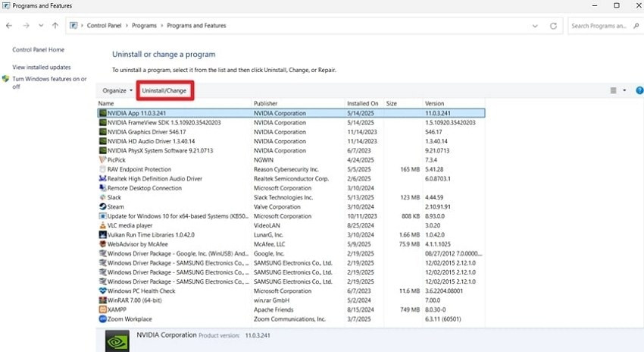The image size is (644, 352).
Task: Open Turn Windows features on or off
Action: pos(49,83)
